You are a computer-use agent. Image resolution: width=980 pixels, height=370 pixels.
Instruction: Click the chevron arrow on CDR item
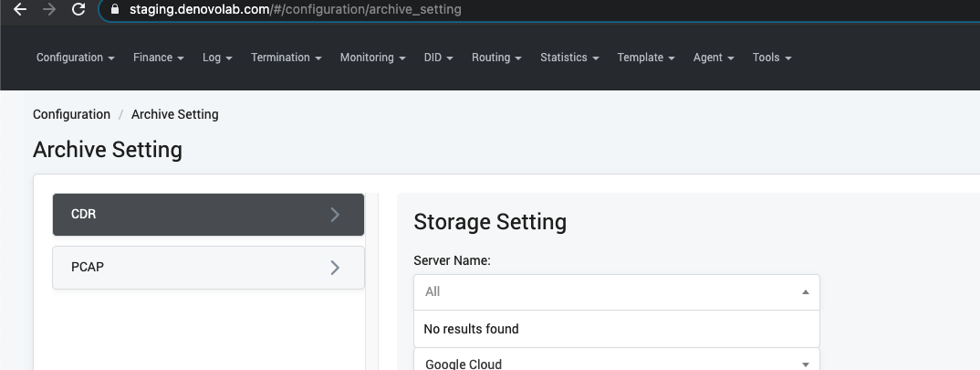(335, 215)
